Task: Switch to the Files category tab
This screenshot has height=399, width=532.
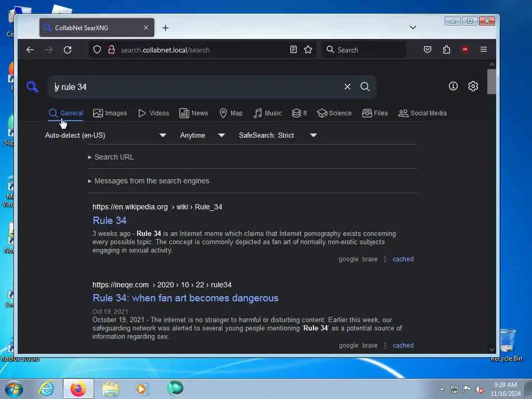Action: (x=375, y=113)
